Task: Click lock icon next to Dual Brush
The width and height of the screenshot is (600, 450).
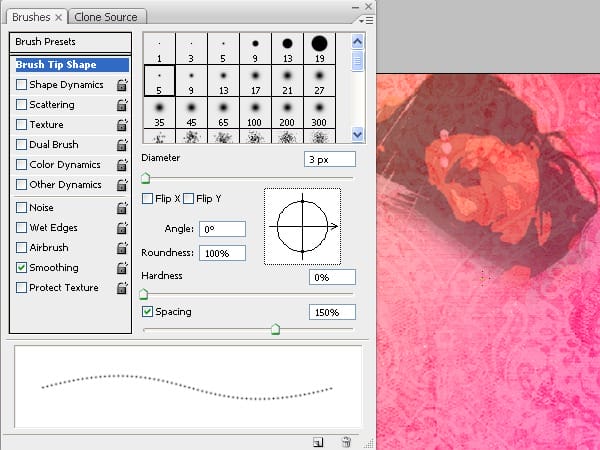Action: point(122,145)
